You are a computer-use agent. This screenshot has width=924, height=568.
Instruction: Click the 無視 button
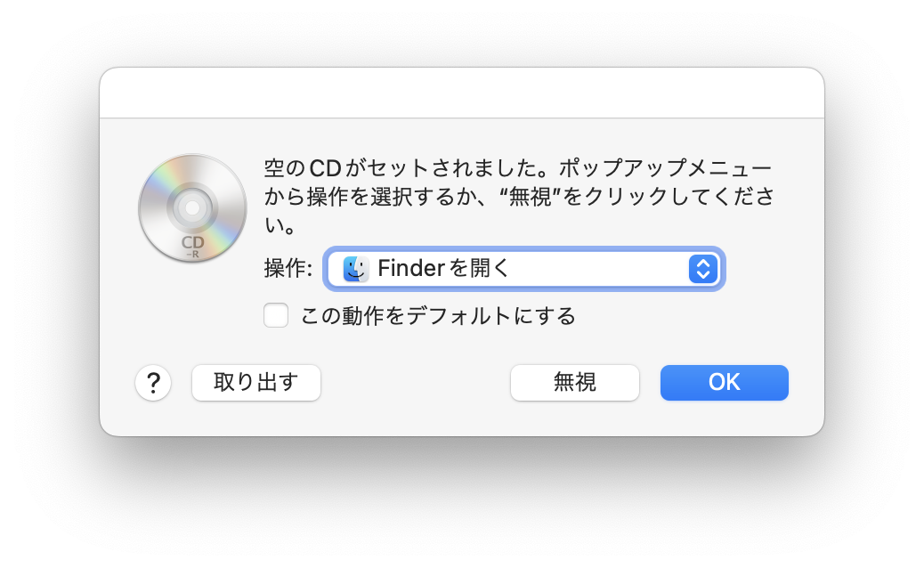click(575, 383)
